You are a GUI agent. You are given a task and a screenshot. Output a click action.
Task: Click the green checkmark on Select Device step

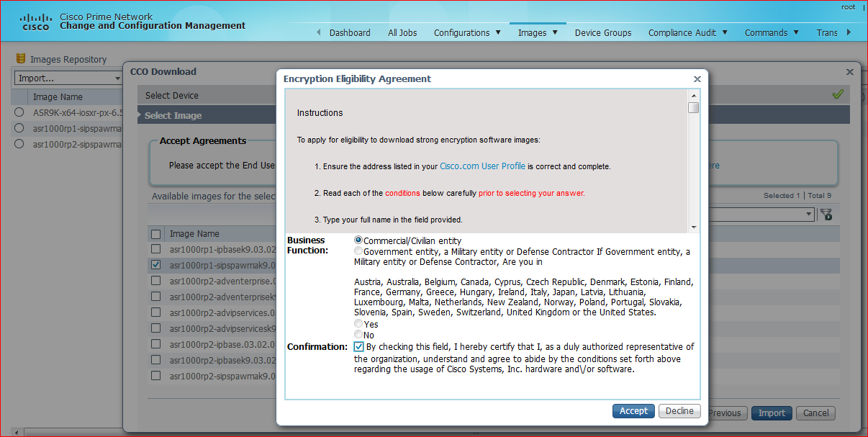[x=838, y=94]
